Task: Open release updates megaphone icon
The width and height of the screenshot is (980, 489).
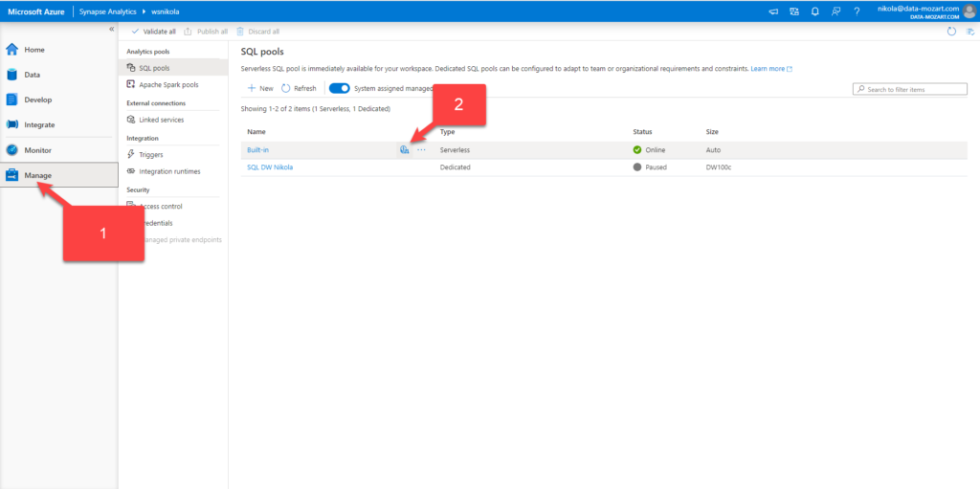Action: [x=773, y=11]
